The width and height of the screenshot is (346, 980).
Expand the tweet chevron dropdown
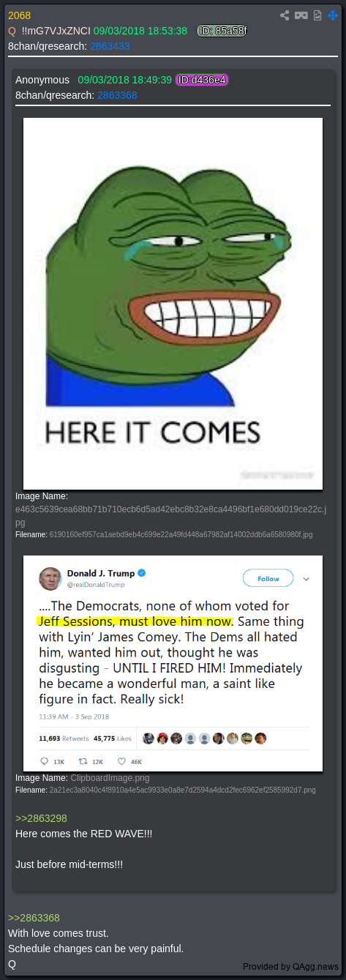coord(306,578)
